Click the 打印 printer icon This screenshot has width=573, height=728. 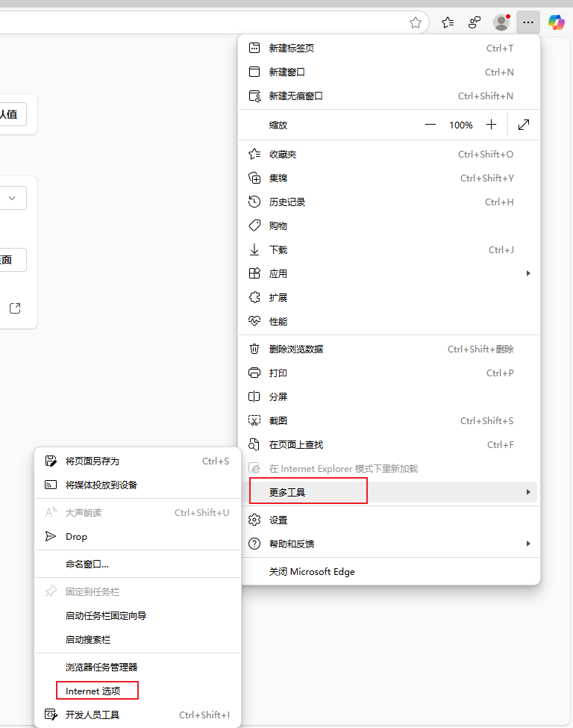coord(254,373)
